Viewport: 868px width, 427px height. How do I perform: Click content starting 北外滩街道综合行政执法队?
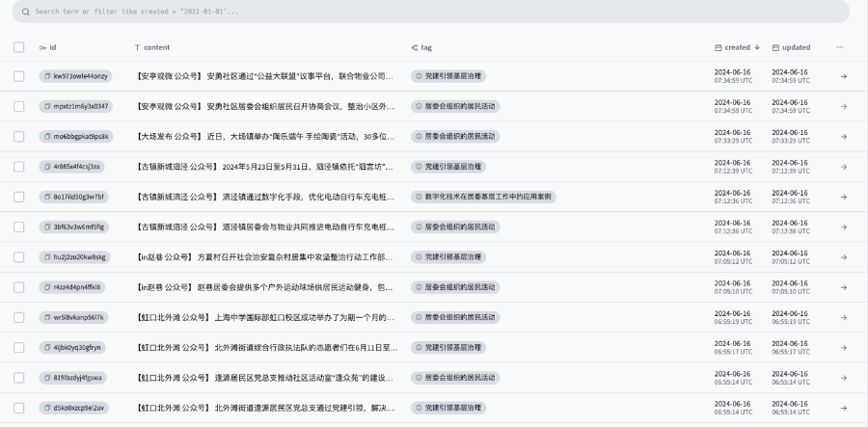(266, 347)
